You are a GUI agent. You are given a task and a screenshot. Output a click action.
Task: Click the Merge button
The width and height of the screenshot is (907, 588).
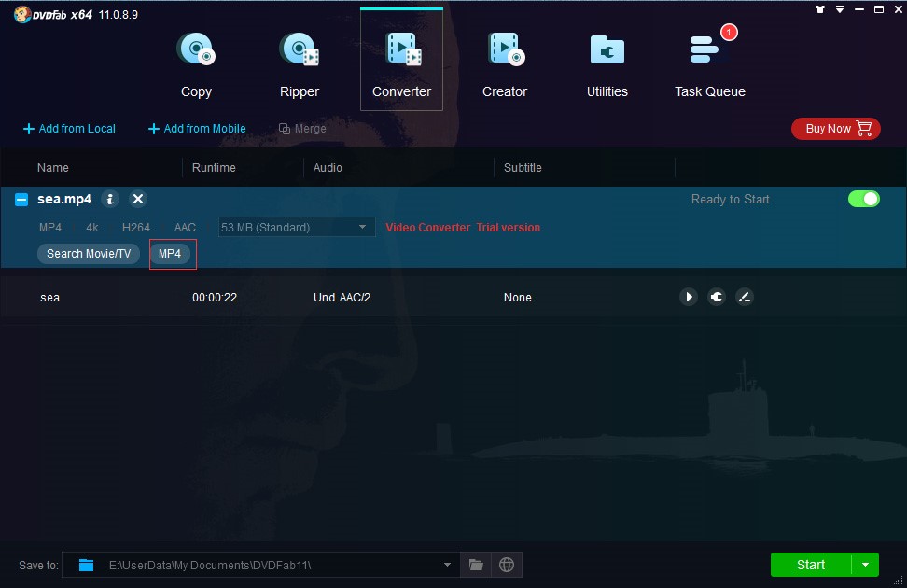(x=302, y=129)
